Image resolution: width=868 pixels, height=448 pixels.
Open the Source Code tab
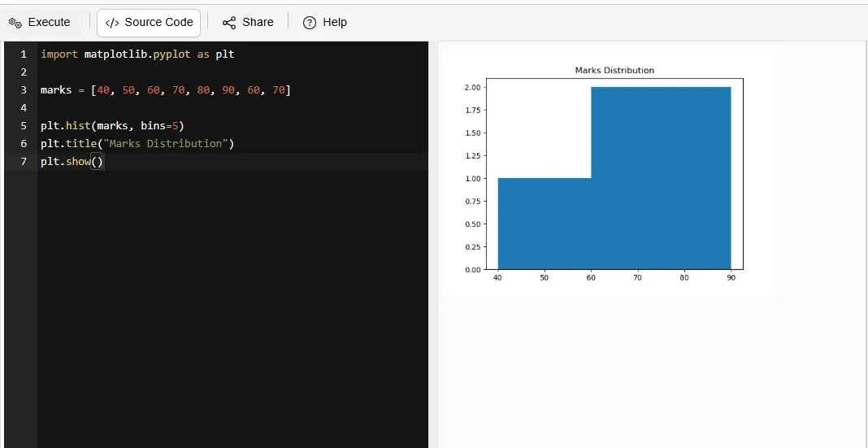(149, 22)
